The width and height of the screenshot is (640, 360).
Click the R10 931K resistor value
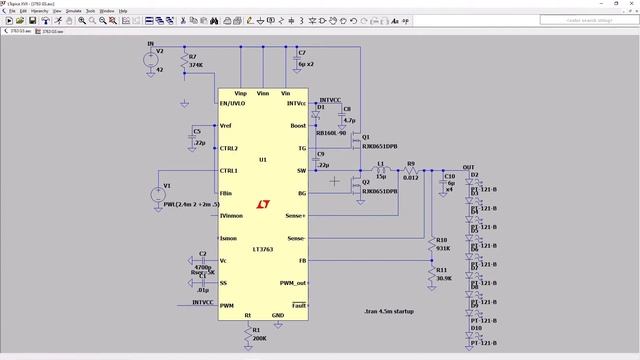pyautogui.click(x=443, y=248)
